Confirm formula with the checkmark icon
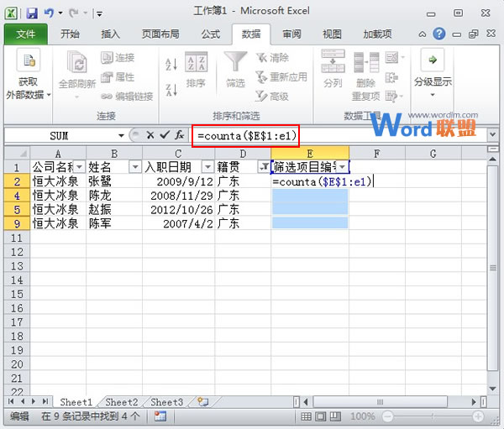Image resolution: width=504 pixels, height=429 pixels. click(x=165, y=135)
